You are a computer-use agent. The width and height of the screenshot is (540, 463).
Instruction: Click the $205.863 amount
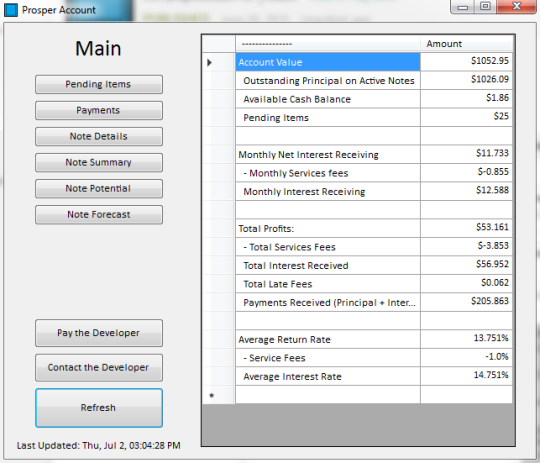coord(467,302)
